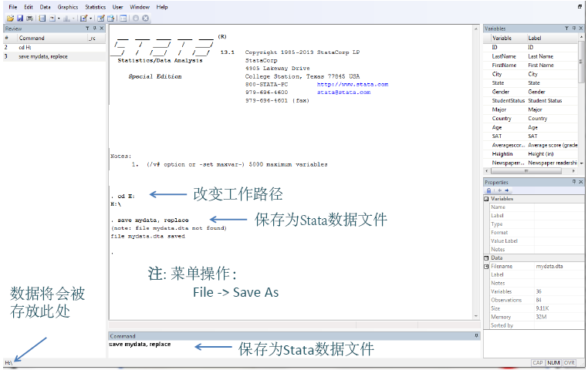Image resolution: width=588 pixels, height=370 pixels.
Task: Click inside the Command input field
Action: click(x=294, y=349)
